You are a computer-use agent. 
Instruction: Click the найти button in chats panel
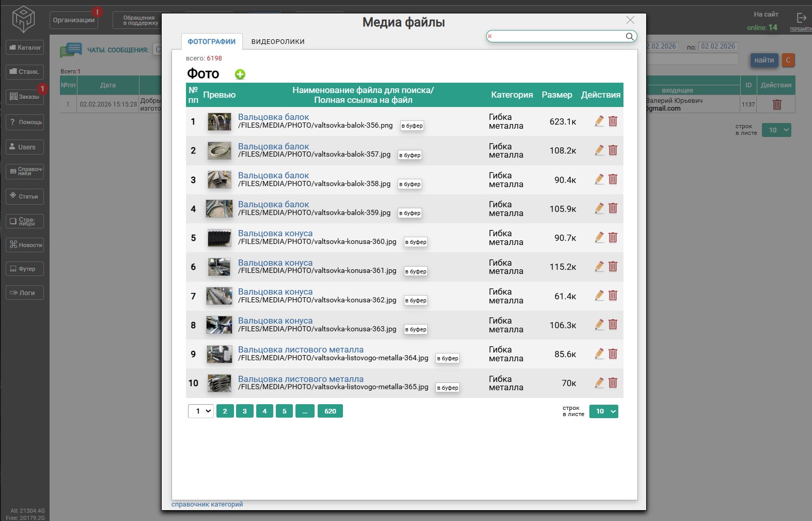pos(764,60)
